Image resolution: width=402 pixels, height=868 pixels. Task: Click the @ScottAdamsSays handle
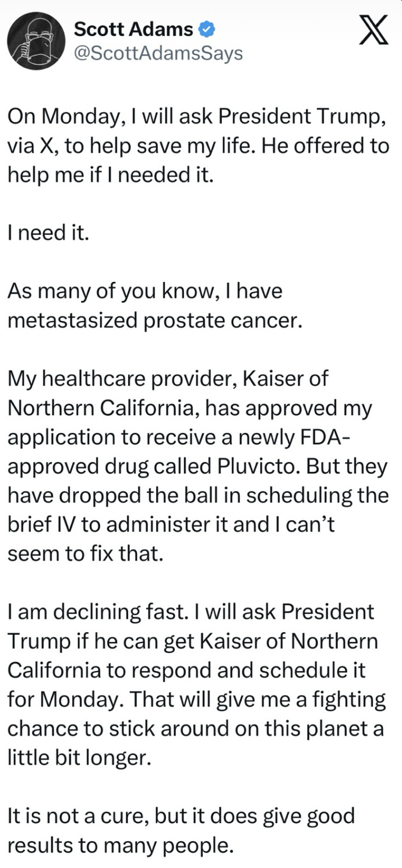tap(158, 54)
